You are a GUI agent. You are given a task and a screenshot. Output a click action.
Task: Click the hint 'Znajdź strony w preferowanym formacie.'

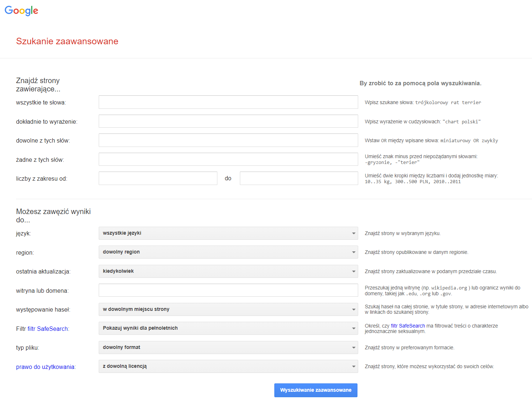[409, 348]
